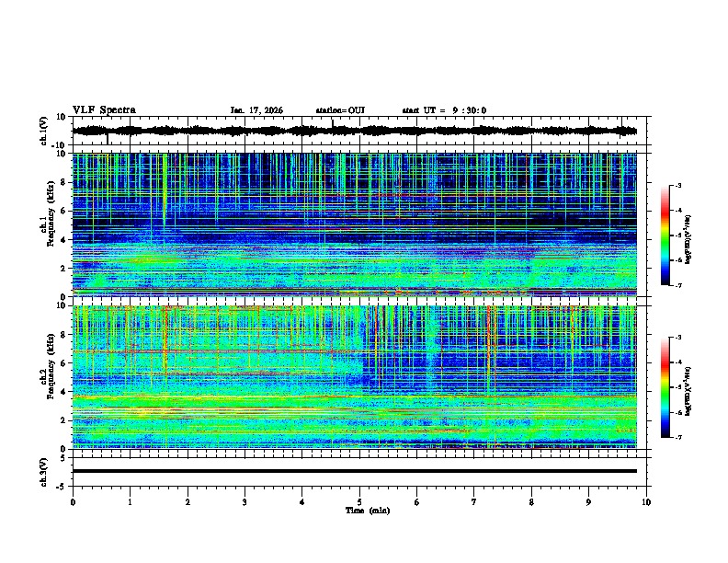Click the "Time (min)" axis label
Image resolution: width=728 pixels, height=563 pixels.
[368, 511]
